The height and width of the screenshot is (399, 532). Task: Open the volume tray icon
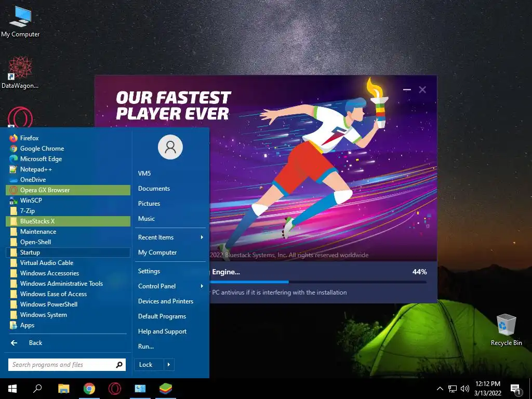pyautogui.click(x=465, y=389)
